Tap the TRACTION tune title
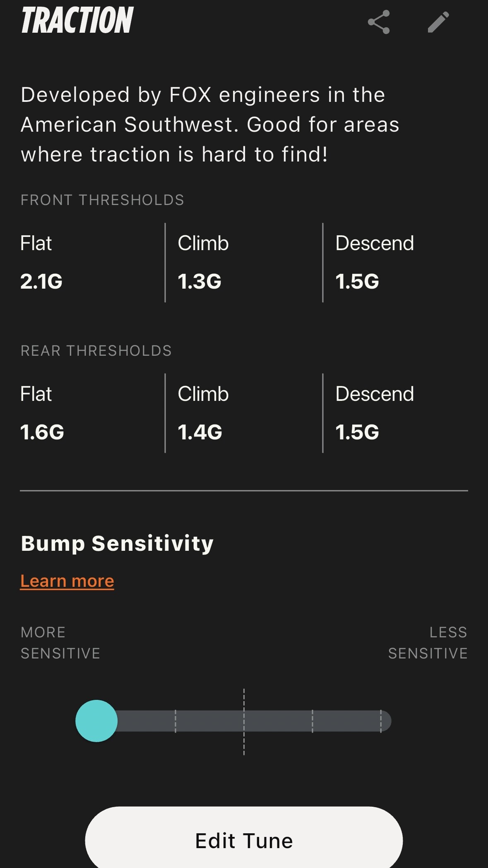 pos(77,20)
